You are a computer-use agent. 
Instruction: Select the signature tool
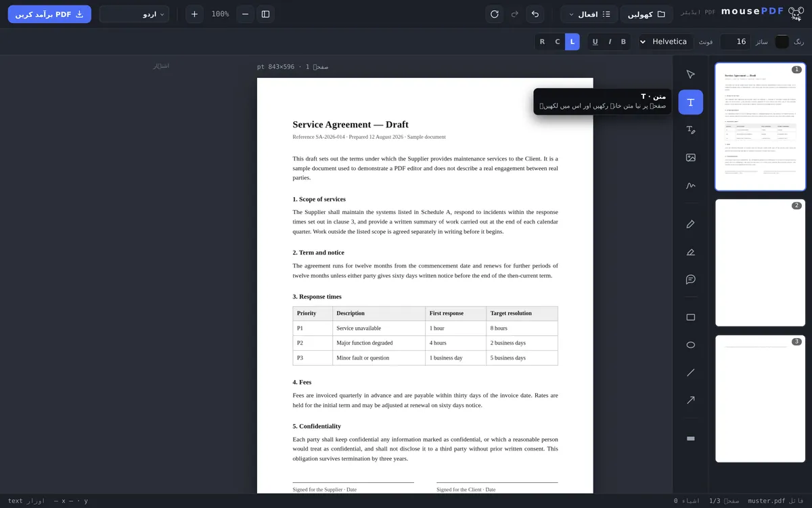tap(690, 186)
